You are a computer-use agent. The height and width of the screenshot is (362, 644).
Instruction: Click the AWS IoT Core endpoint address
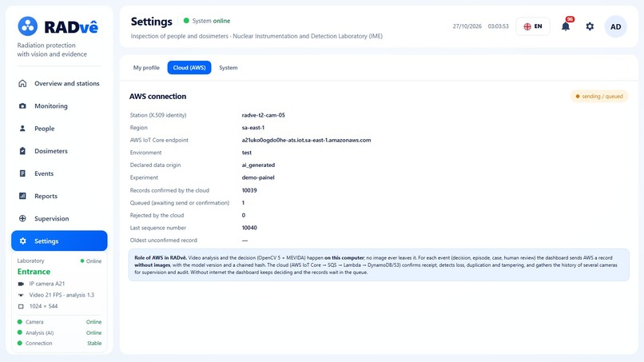[306, 140]
